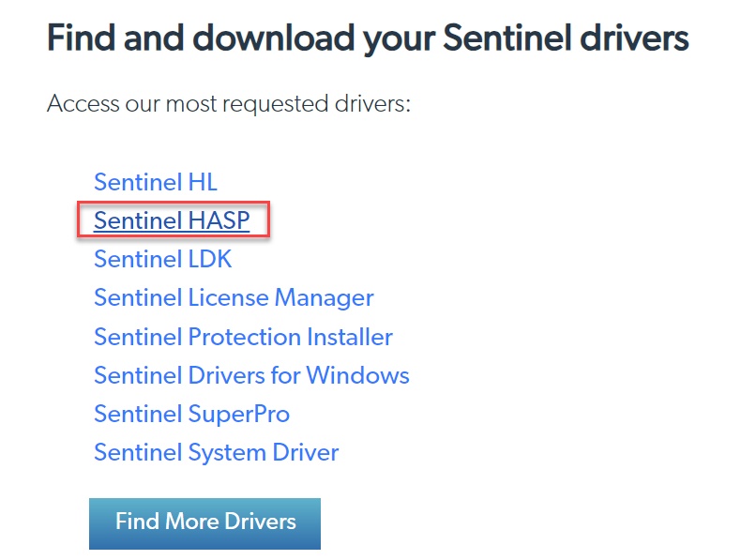Go to Sentinel License Manager

point(234,298)
